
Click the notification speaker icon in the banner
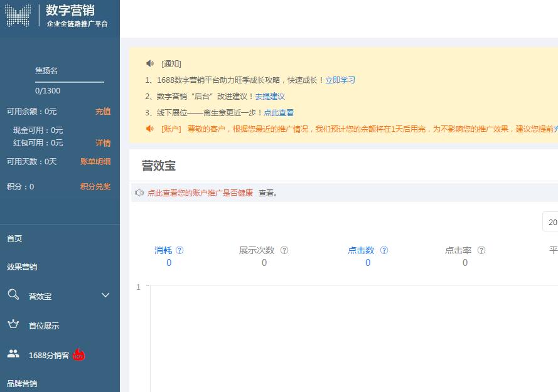149,63
